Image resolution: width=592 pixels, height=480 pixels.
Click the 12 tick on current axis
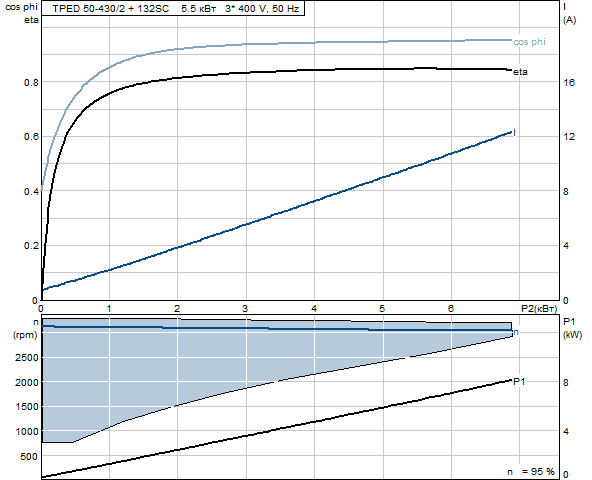[x=569, y=137]
